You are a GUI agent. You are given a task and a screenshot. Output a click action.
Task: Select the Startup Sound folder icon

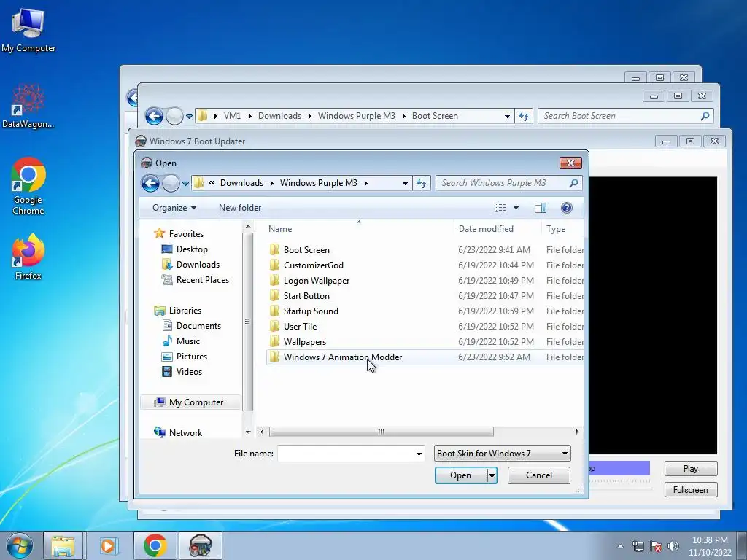point(274,311)
